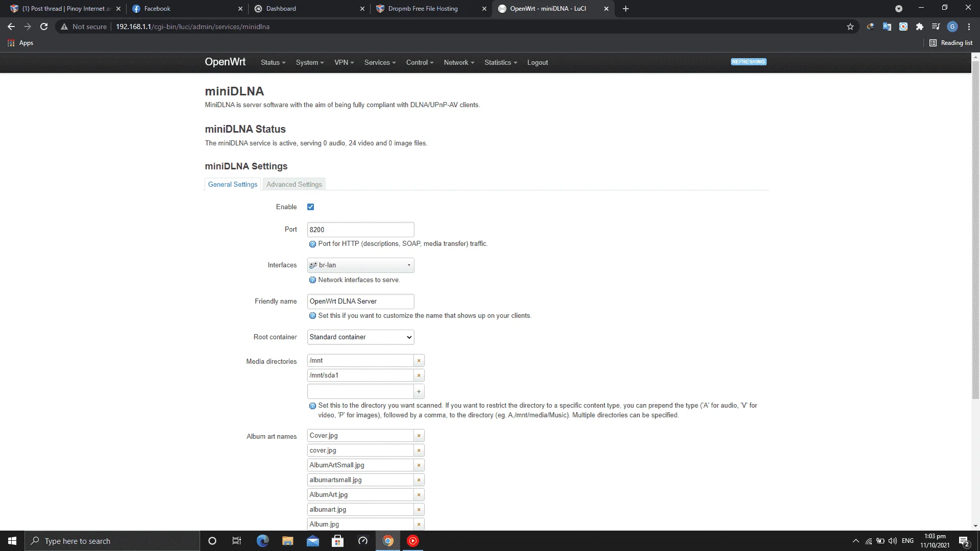980x551 pixels.
Task: Close the Dashboard browser tab
Action: pyautogui.click(x=362, y=9)
